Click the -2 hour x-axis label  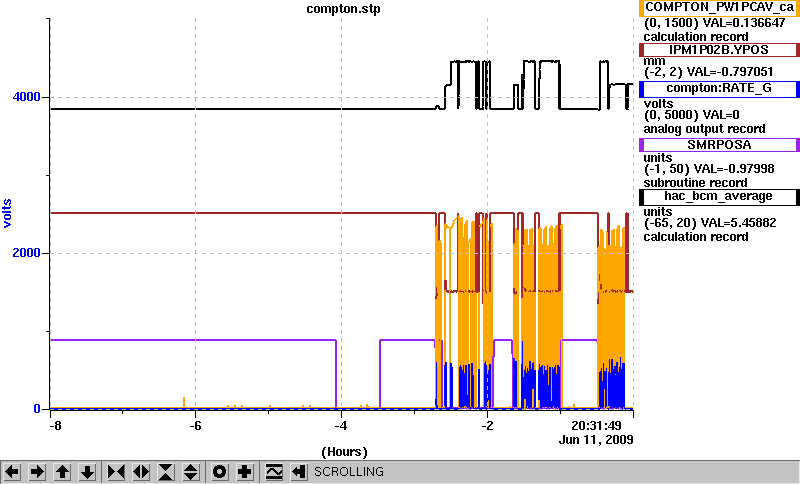[487, 425]
